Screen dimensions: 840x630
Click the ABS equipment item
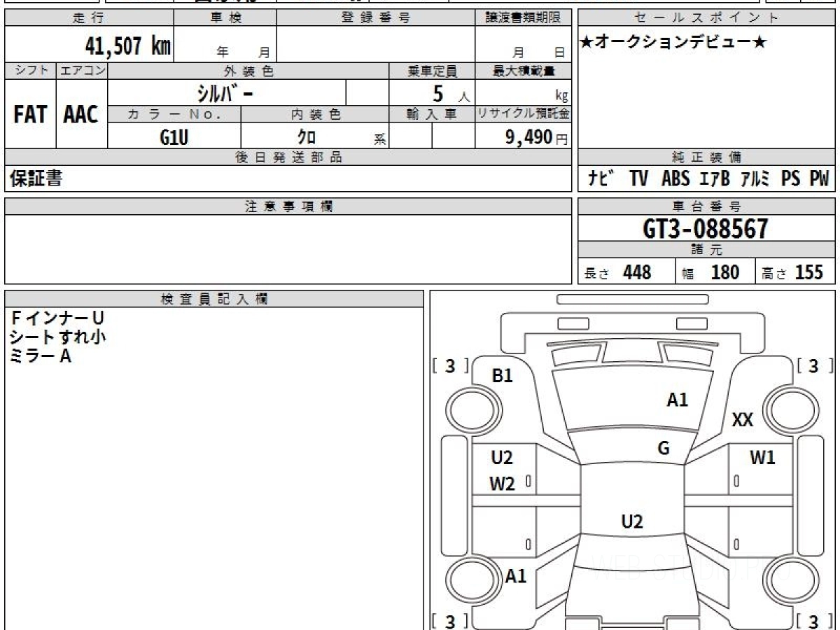675,179
